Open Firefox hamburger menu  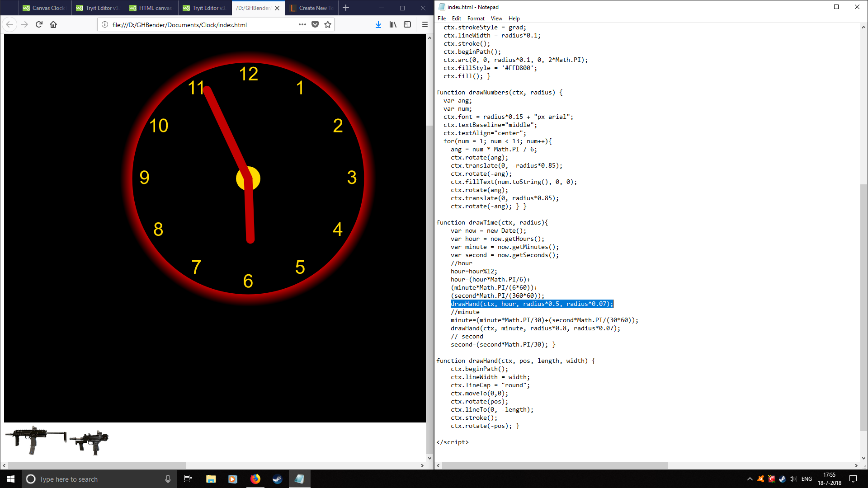[x=425, y=24]
